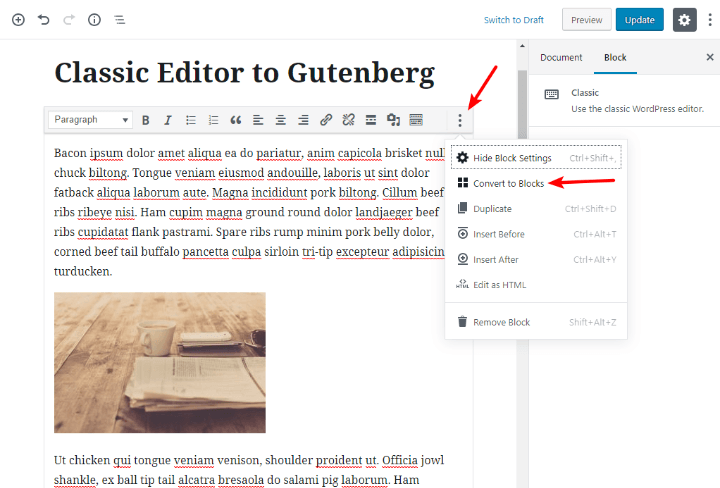Undo the last change
Image resolution: width=720 pixels, height=488 pixels.
point(44,20)
